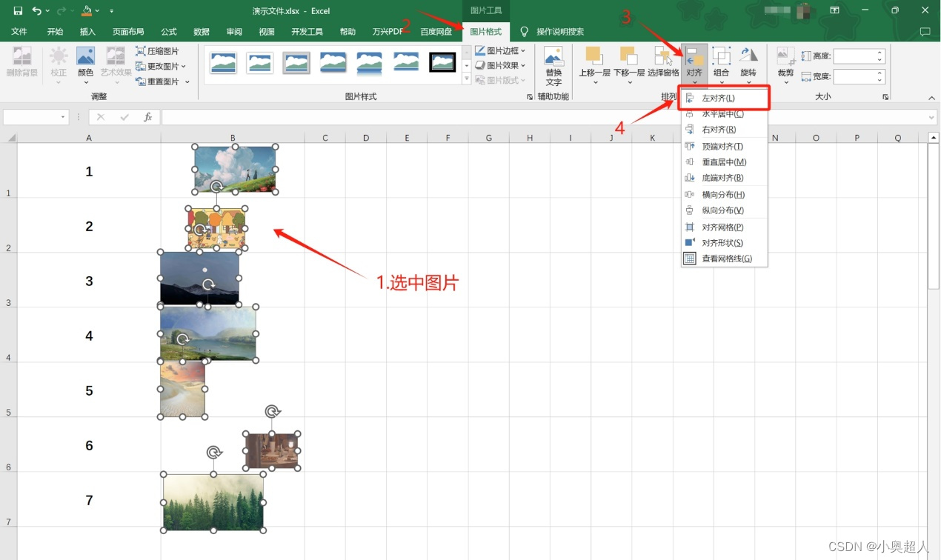Click the comments speech bubble icon at top right
The height and width of the screenshot is (560, 941).
point(925,32)
